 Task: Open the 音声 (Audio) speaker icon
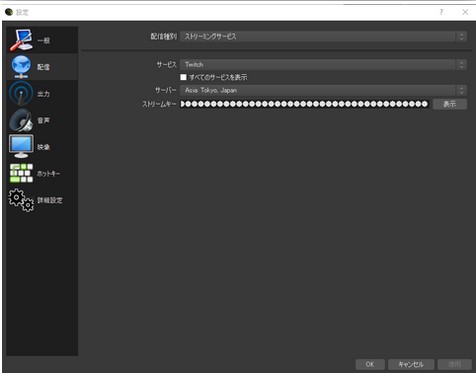click(x=21, y=120)
